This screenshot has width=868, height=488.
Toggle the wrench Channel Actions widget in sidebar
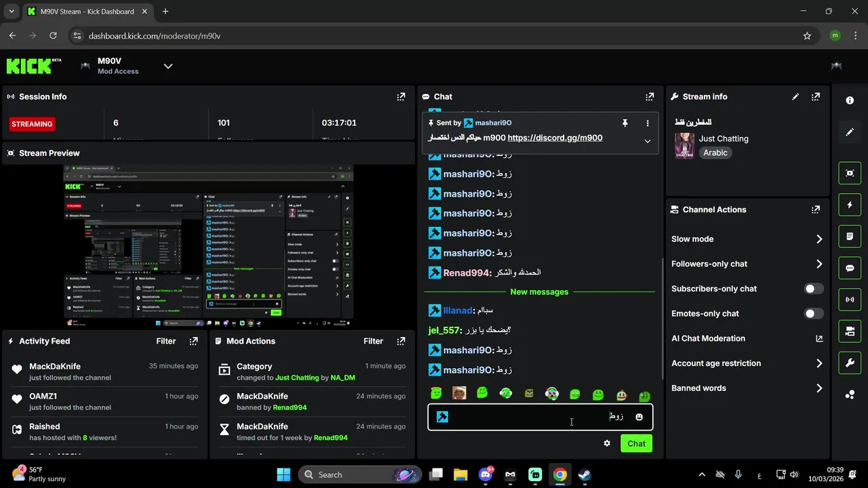(850, 363)
